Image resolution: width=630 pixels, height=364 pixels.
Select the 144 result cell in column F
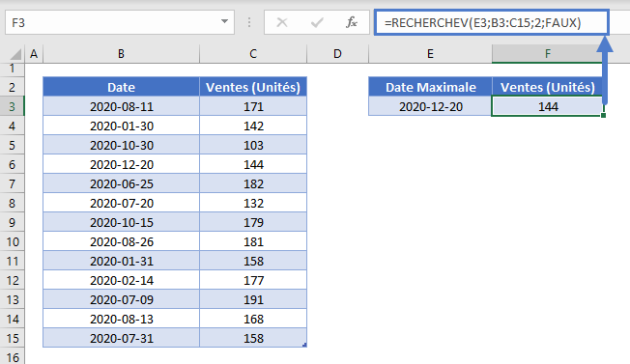click(x=547, y=106)
